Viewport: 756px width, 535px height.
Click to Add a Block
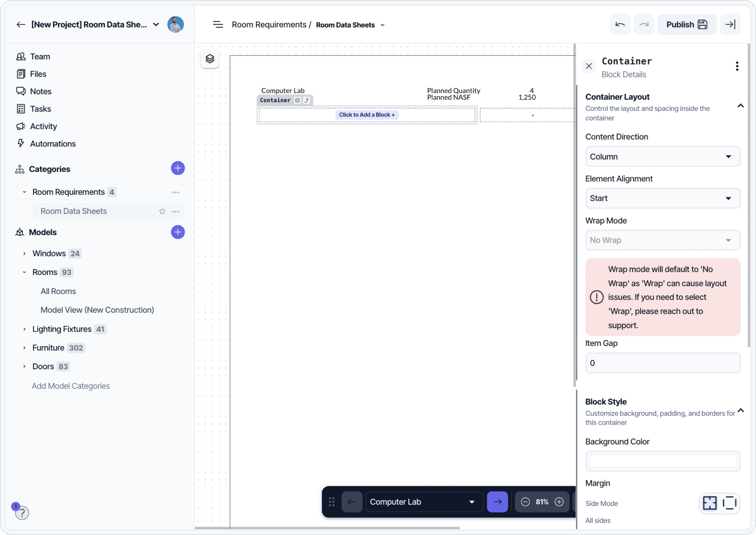[367, 115]
